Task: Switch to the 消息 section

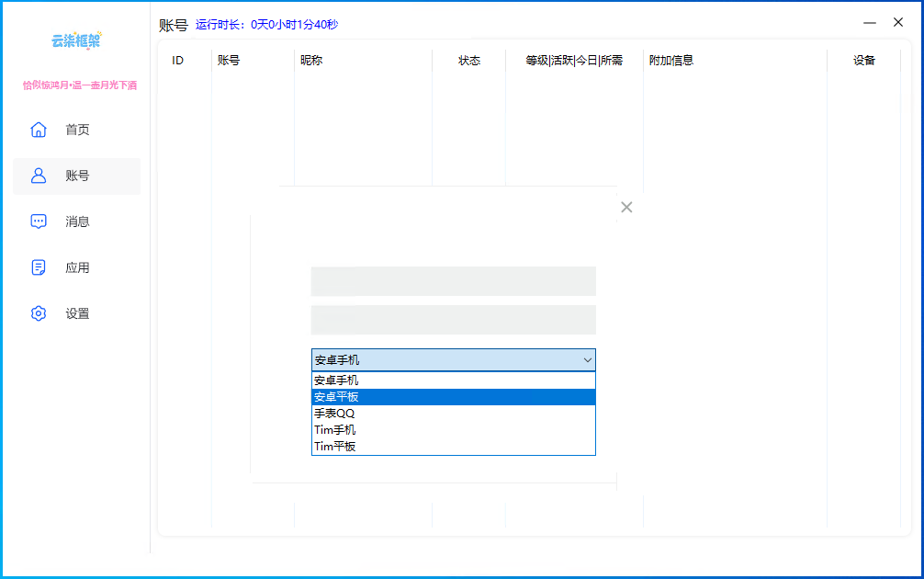Action: [79, 221]
